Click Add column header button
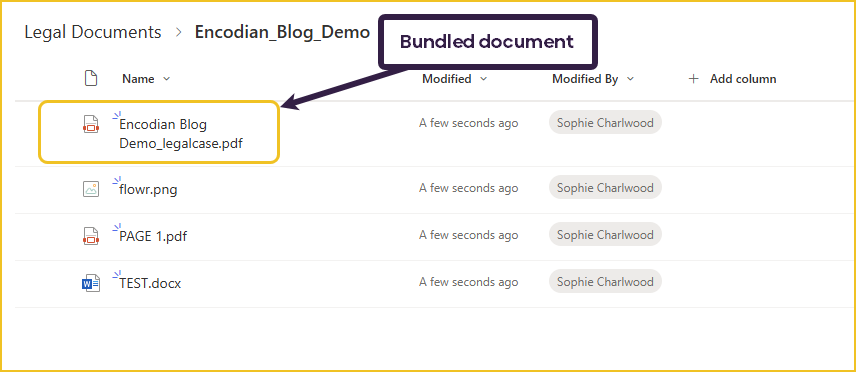856x372 pixels. [732, 79]
